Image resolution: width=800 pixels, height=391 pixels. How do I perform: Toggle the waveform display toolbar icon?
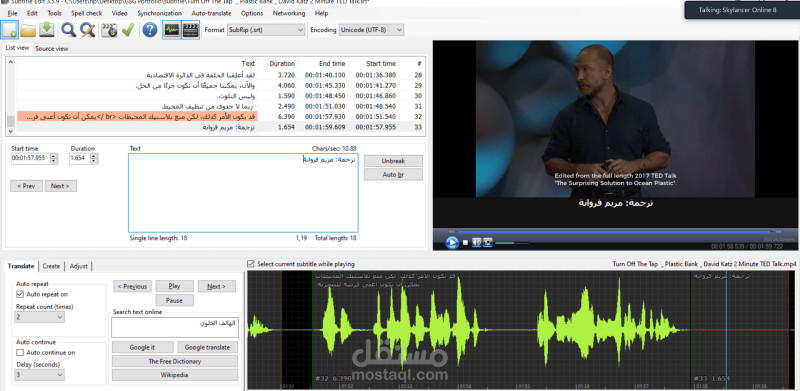pyautogui.click(x=171, y=30)
